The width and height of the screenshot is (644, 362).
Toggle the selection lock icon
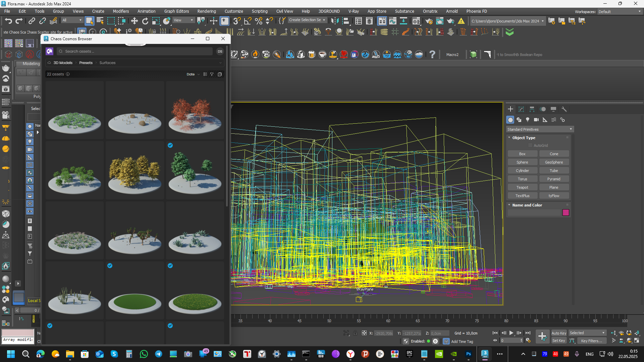click(x=355, y=333)
